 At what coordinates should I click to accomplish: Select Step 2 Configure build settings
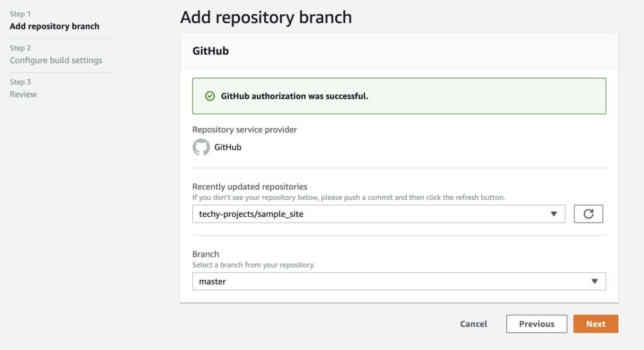[x=56, y=60]
